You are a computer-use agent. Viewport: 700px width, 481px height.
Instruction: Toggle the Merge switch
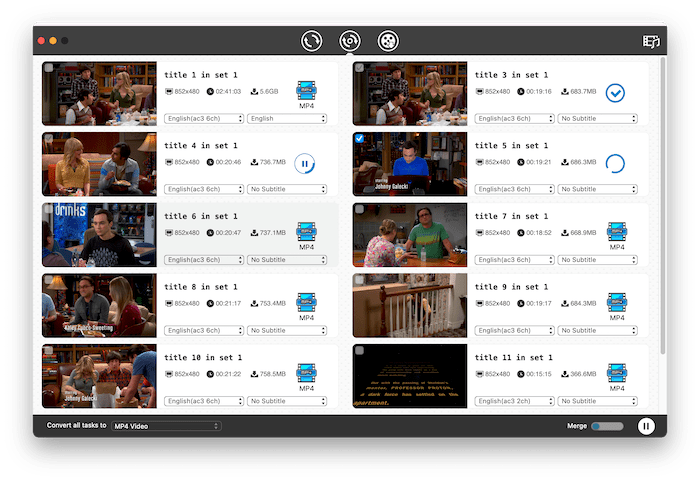606,426
